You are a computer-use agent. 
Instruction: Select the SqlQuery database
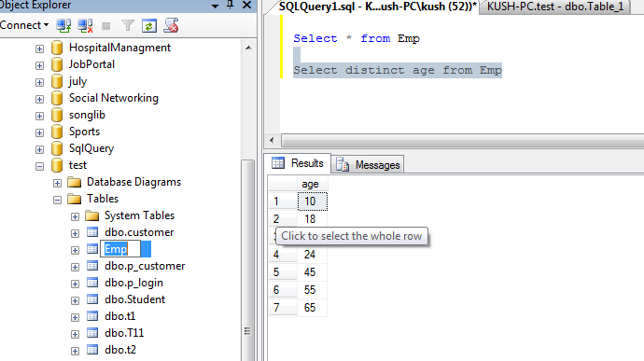[91, 148]
